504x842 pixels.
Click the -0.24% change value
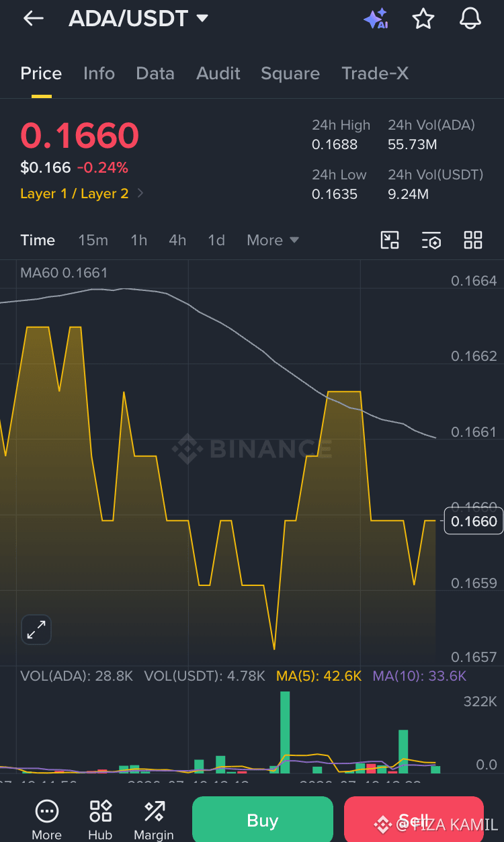click(x=102, y=167)
